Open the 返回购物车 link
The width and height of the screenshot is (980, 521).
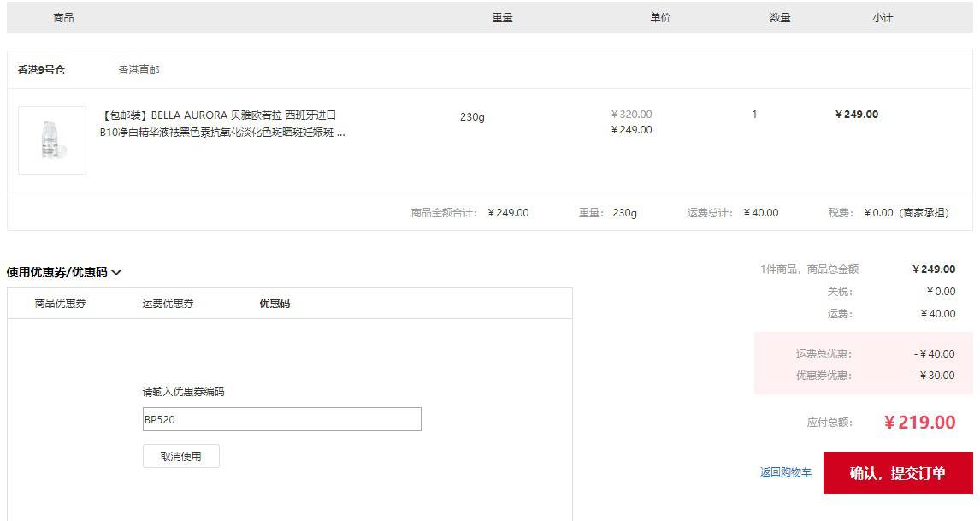tap(787, 472)
